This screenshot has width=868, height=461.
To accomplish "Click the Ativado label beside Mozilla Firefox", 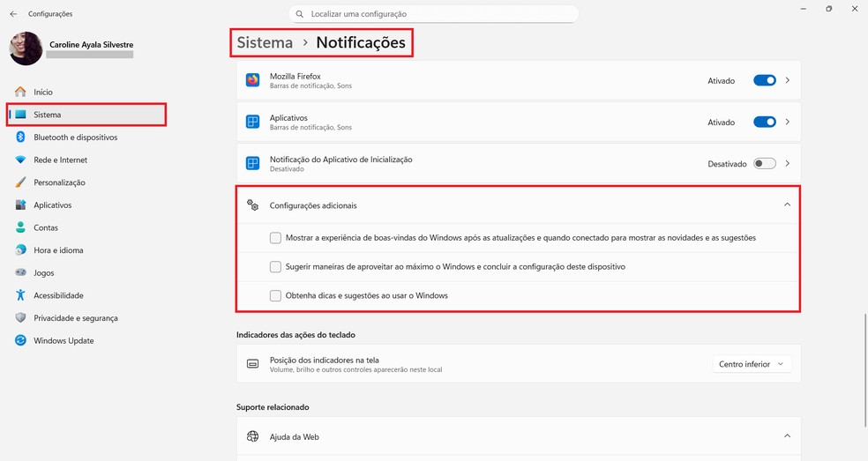I will click(x=722, y=81).
